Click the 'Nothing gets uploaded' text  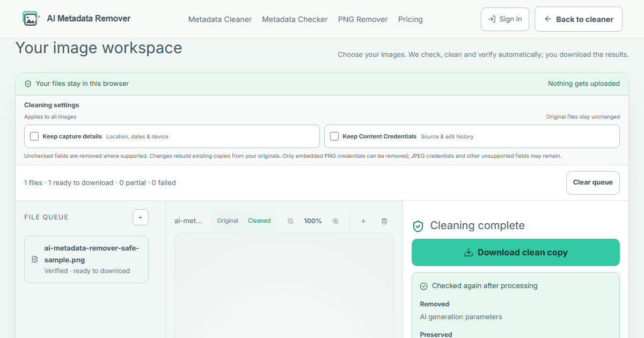coord(584,84)
